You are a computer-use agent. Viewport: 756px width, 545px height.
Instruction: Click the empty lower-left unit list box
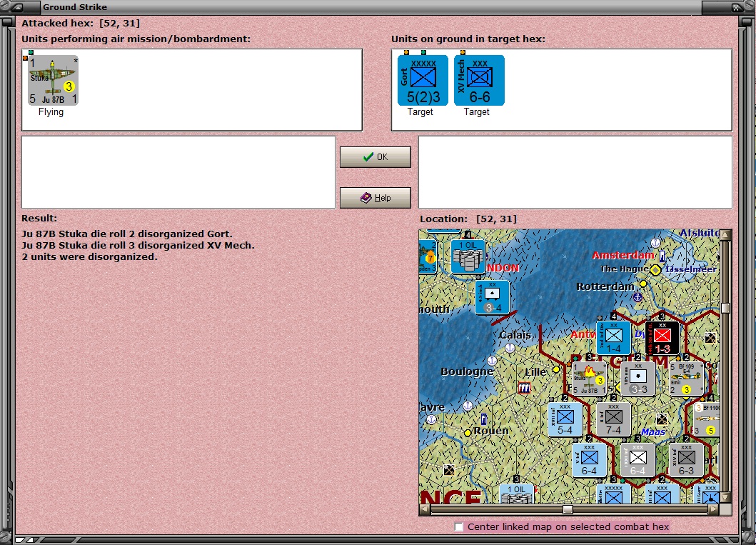point(178,172)
